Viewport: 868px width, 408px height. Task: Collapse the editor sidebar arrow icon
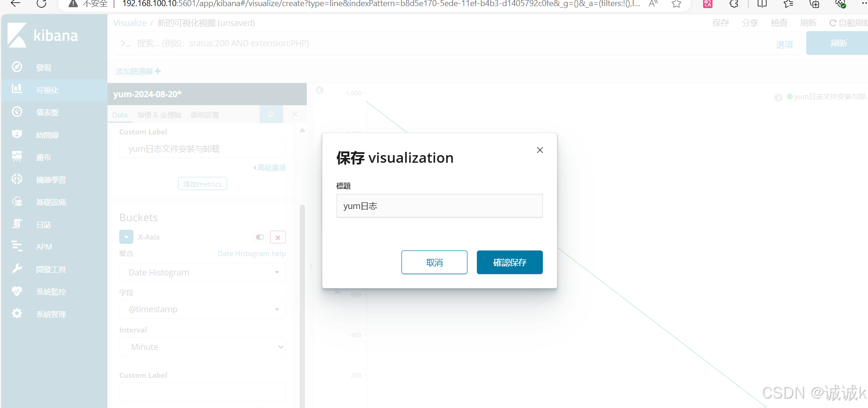(319, 90)
